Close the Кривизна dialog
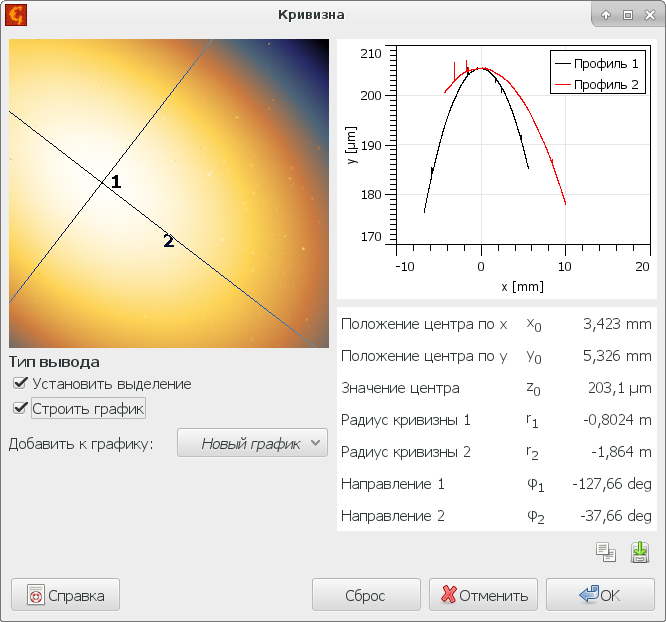The height and width of the screenshot is (622, 666). pyautogui.click(x=650, y=15)
